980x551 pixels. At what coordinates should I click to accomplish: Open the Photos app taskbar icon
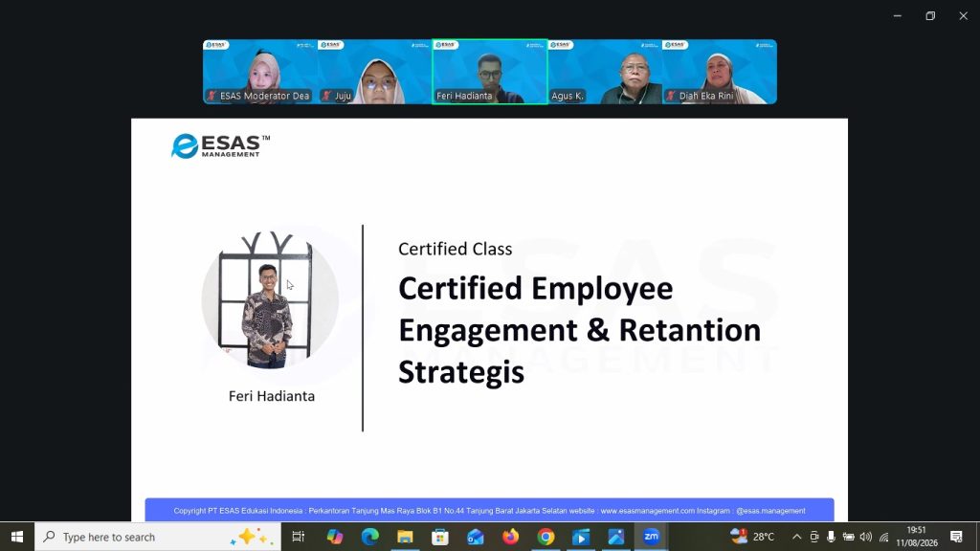(616, 537)
